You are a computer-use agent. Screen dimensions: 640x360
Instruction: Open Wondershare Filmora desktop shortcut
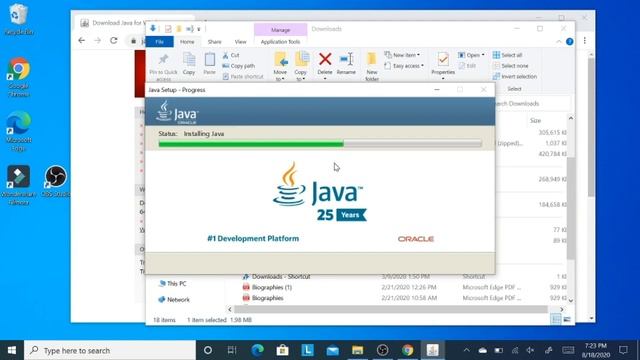click(x=18, y=184)
